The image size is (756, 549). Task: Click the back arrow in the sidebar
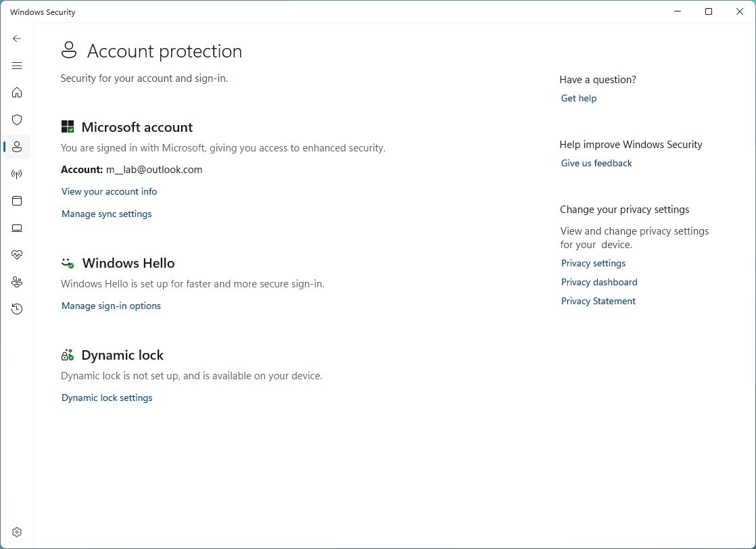[x=17, y=39]
